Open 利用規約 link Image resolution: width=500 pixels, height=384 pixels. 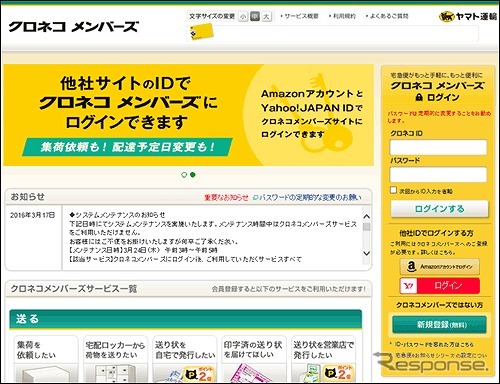[x=343, y=16]
